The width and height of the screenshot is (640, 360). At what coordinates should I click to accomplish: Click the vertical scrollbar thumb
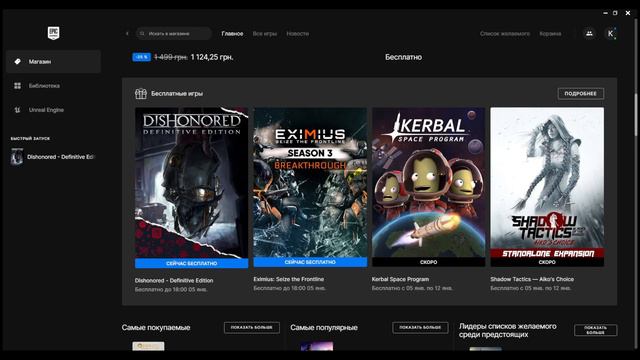point(636,115)
